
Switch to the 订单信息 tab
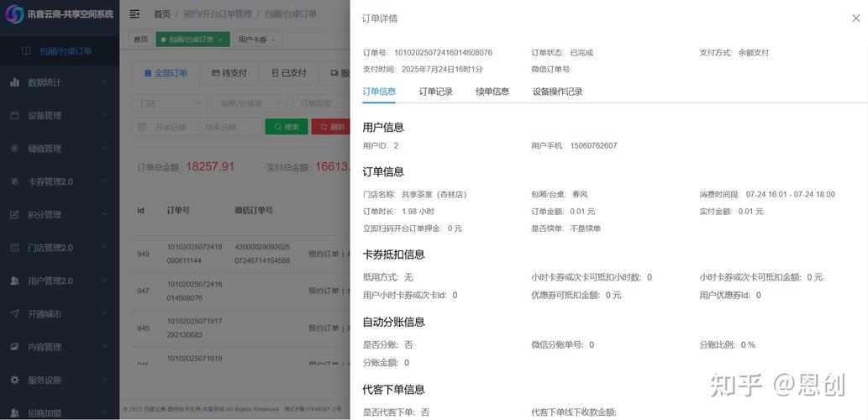[x=379, y=92]
